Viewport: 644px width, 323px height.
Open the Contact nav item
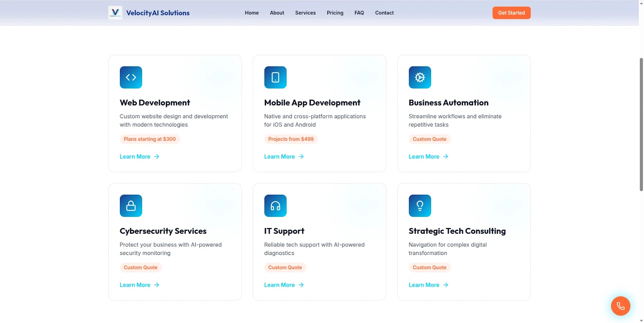click(x=384, y=13)
